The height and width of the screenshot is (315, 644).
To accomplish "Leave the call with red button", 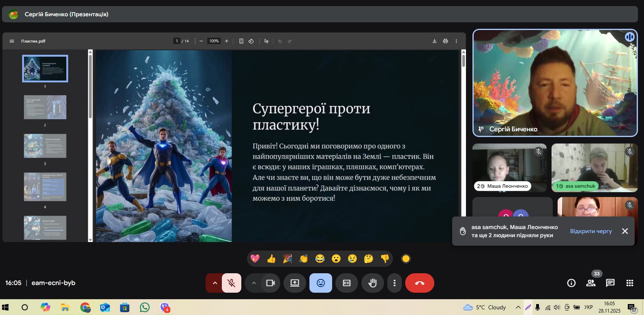I will pyautogui.click(x=419, y=283).
